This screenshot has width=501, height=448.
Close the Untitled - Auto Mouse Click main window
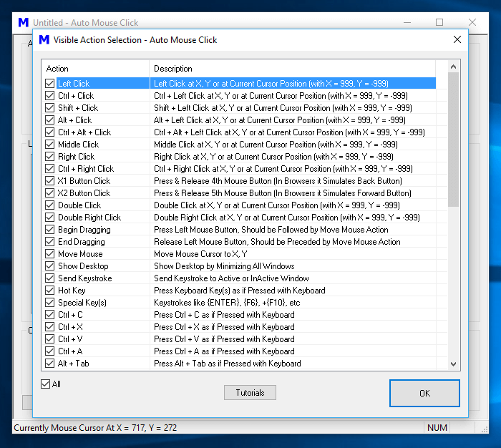[472, 22]
